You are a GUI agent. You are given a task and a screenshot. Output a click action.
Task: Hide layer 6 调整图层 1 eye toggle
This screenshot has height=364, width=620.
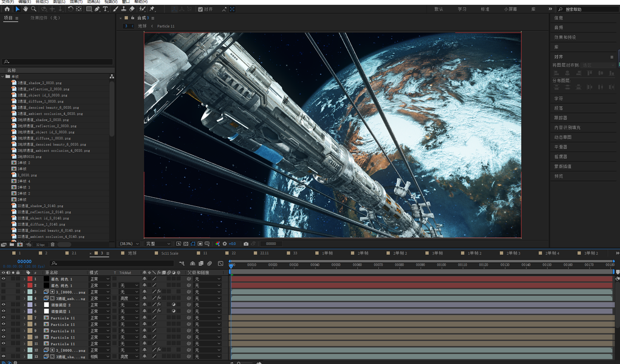click(4, 311)
